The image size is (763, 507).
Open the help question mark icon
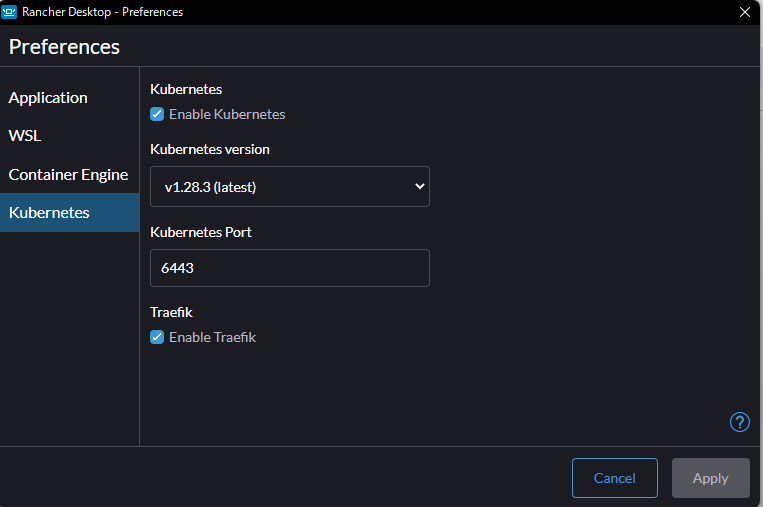click(740, 422)
